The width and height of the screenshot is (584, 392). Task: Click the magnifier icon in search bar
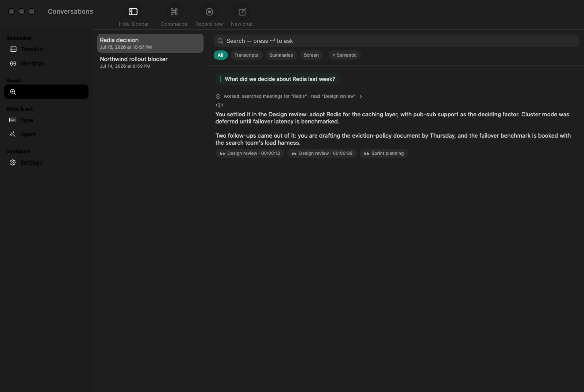(220, 41)
